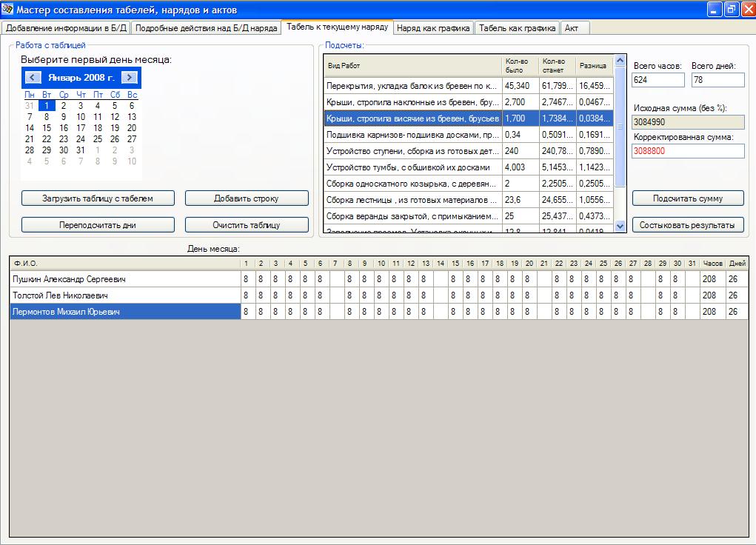
Task: Click Вид Работ column header
Action: (413, 66)
